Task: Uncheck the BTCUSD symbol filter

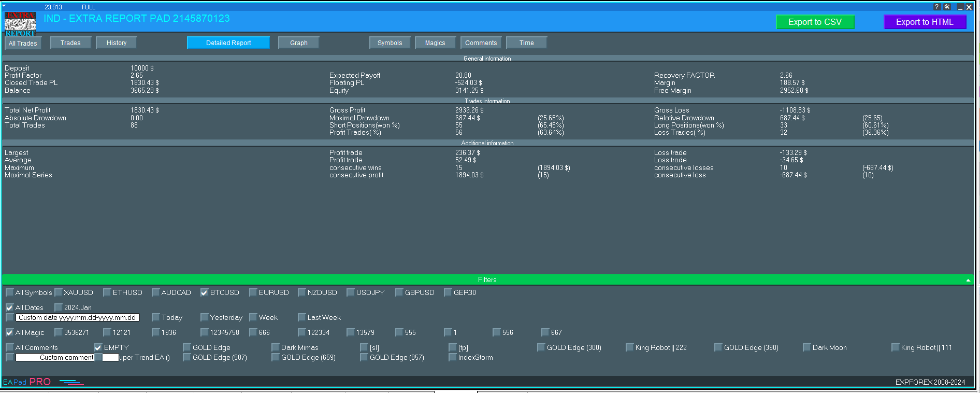Action: coord(204,292)
